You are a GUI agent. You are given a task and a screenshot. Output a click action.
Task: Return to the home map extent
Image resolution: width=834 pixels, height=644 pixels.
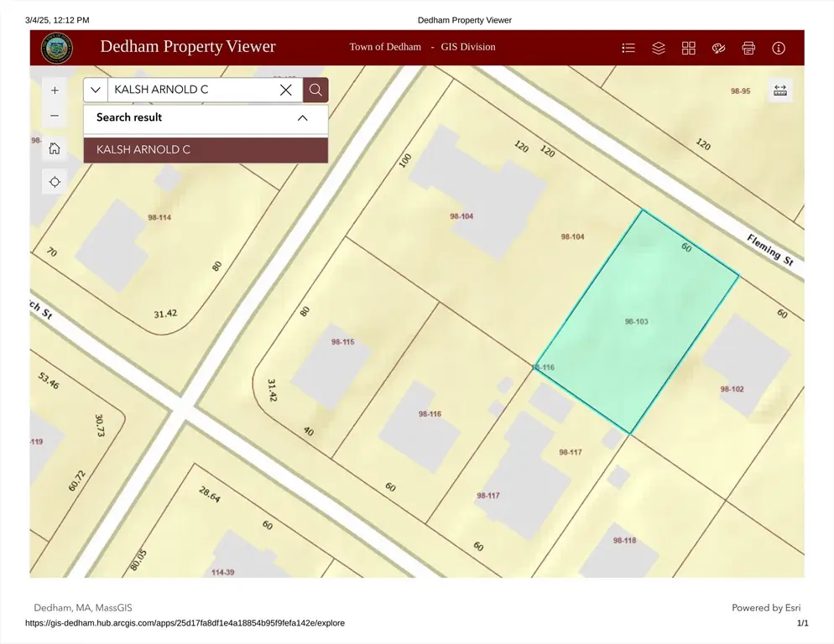[x=55, y=148]
